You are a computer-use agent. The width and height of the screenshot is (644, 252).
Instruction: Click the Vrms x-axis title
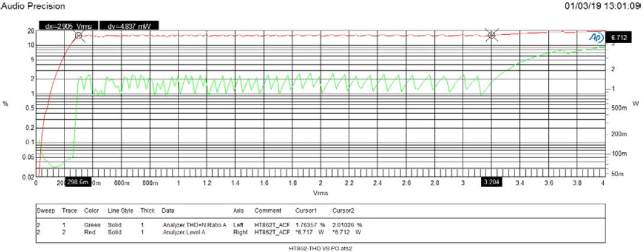[321, 193]
